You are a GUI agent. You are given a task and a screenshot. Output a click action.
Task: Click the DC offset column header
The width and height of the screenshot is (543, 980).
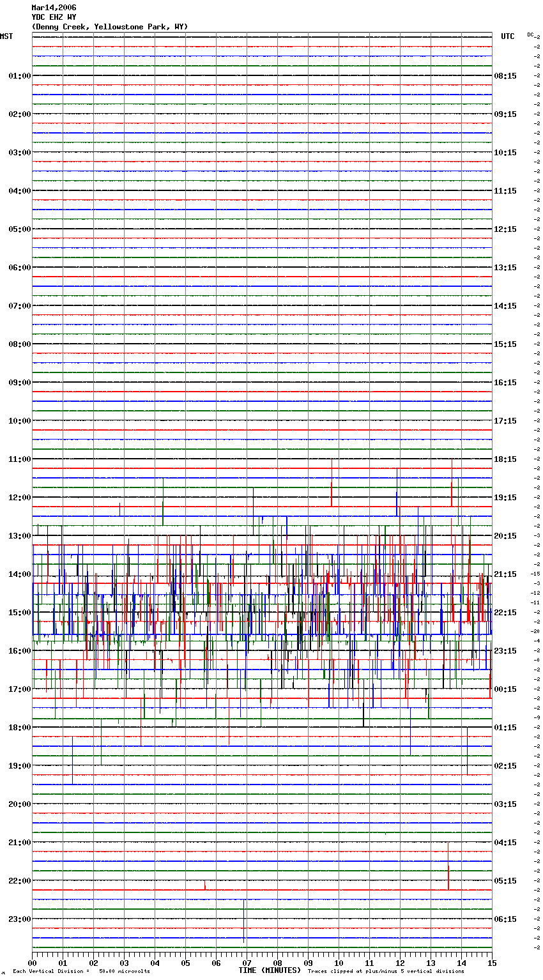530,34
